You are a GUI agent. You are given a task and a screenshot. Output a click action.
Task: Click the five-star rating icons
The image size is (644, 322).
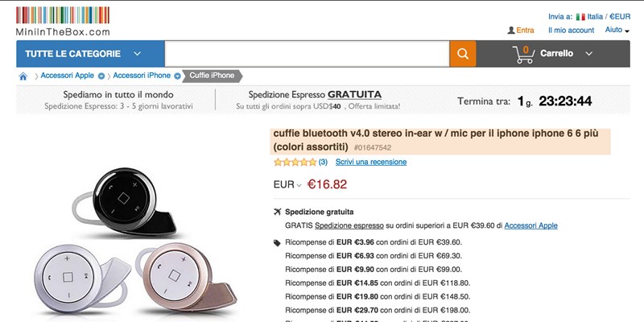point(295,162)
